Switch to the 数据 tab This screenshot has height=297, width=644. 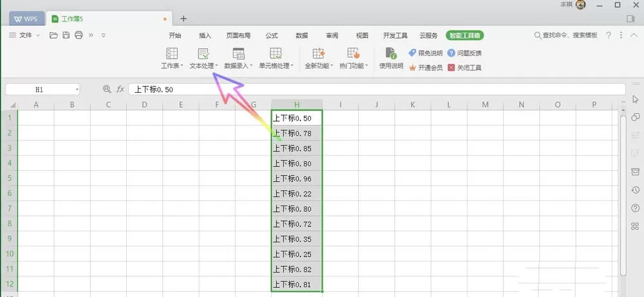coord(302,35)
